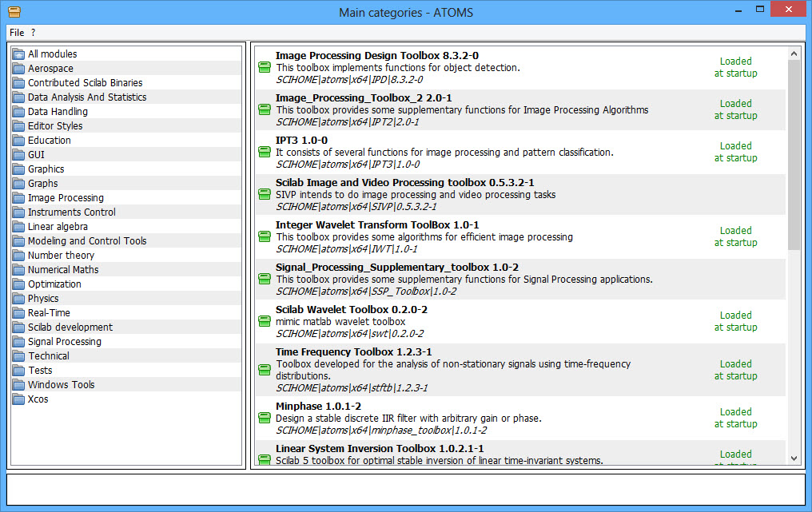Click the path SCIHOME|atoms|x64|swt|0.2.0-2
Image resolution: width=812 pixels, height=512 pixels.
coord(350,334)
